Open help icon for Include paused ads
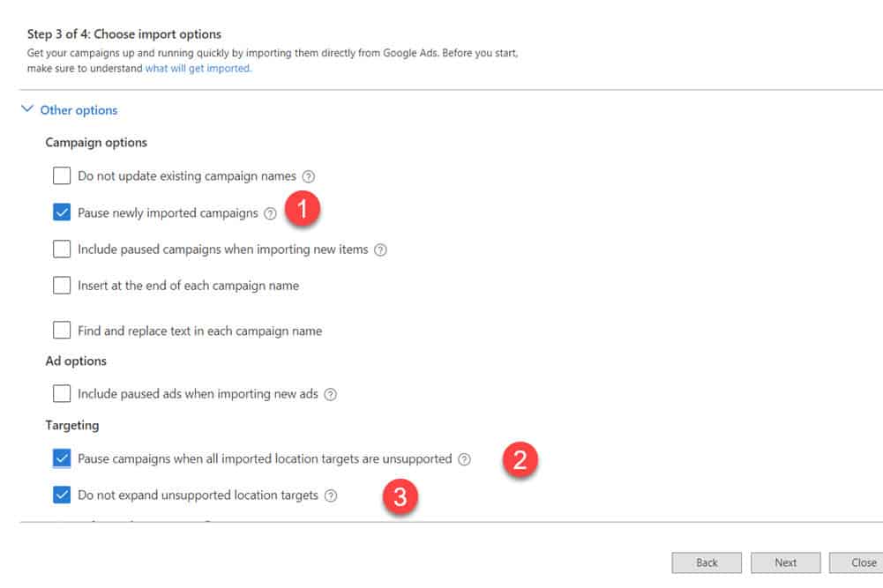The height and width of the screenshot is (588, 883). pos(331,394)
